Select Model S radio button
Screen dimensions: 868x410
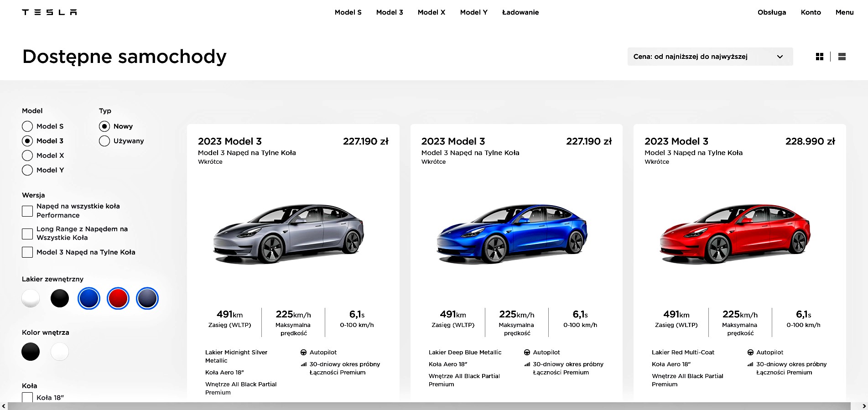27,126
